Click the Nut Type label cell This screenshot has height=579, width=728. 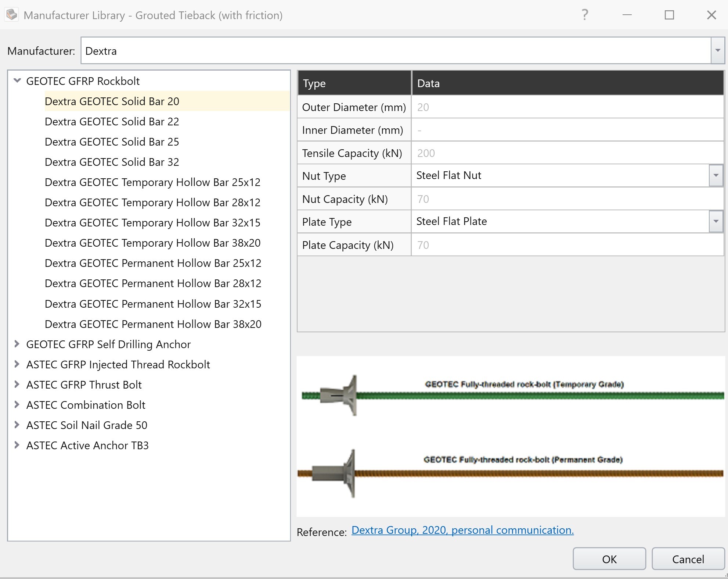pos(354,176)
